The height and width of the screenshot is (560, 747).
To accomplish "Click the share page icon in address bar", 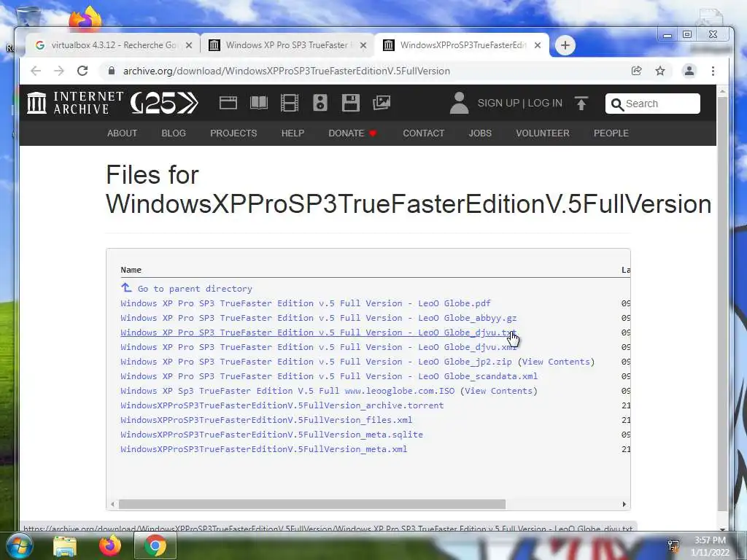I will point(636,71).
